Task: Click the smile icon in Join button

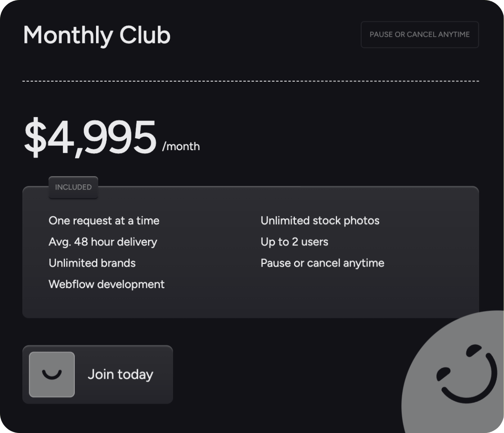Action: coord(52,374)
